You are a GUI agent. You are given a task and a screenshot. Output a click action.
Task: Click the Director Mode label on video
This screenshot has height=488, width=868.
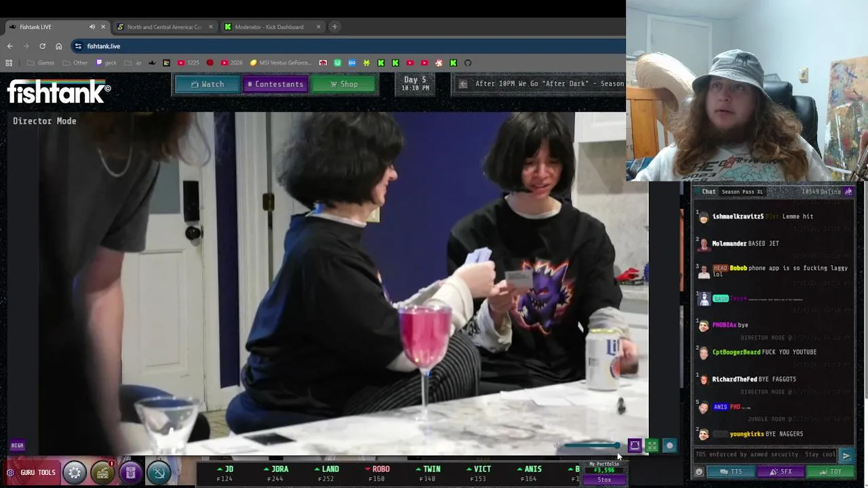tap(45, 121)
